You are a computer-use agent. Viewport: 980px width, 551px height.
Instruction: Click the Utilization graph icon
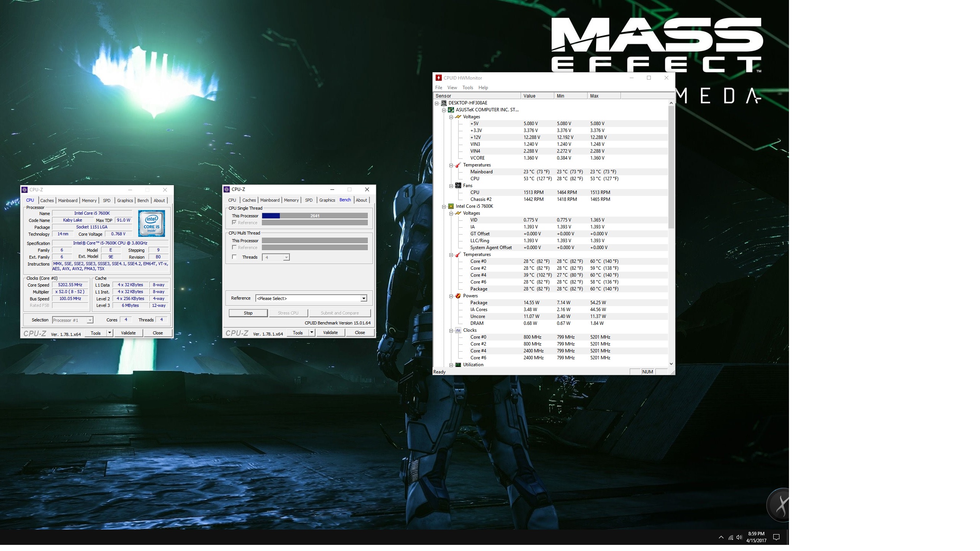click(x=458, y=365)
